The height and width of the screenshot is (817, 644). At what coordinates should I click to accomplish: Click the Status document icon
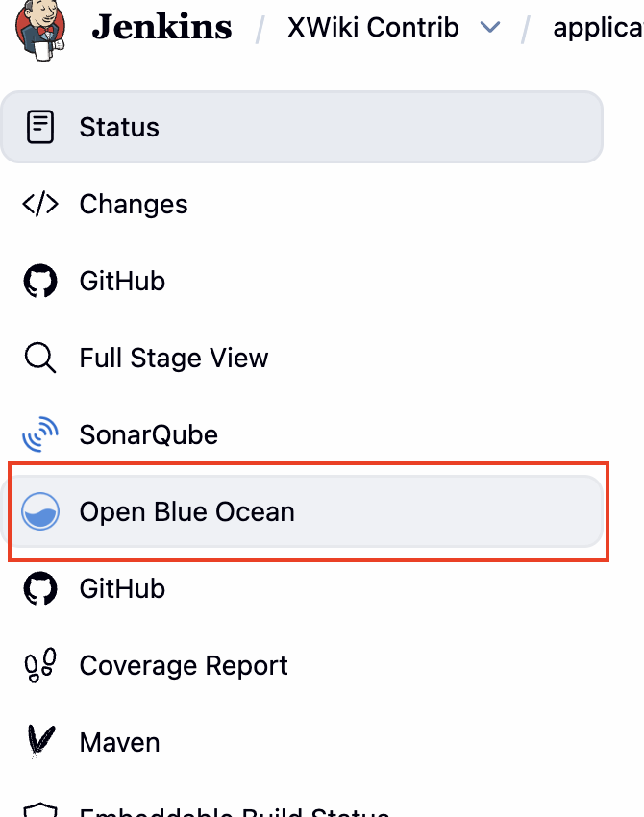(40, 127)
